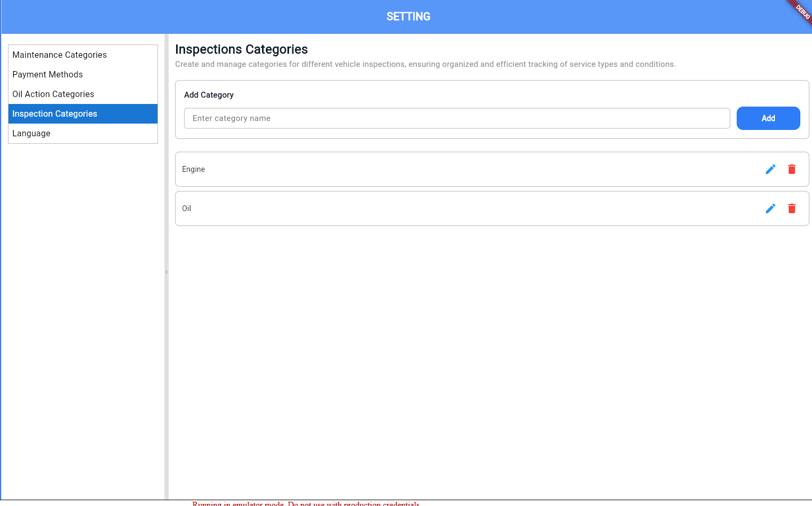Click the Inspections Categories page heading

pos(241,49)
